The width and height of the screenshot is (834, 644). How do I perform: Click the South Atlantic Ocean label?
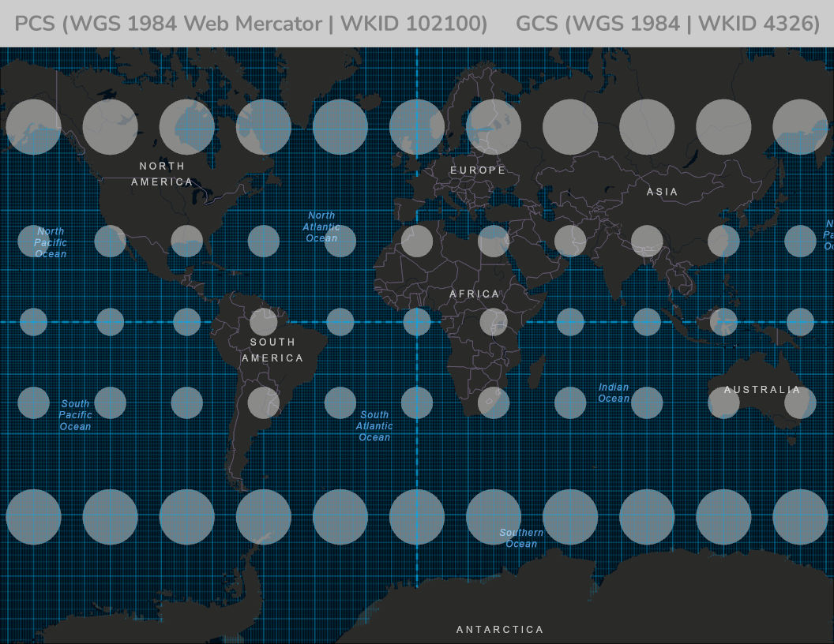(x=374, y=425)
